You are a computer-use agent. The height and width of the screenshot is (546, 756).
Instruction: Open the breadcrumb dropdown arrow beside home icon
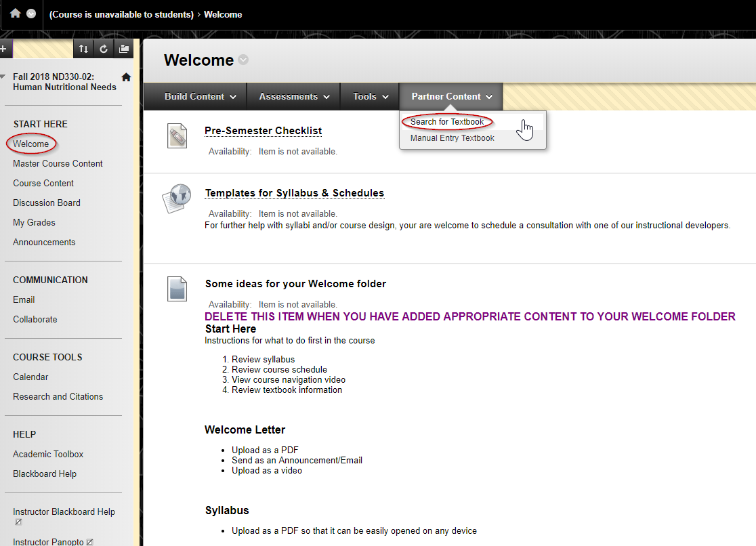pyautogui.click(x=31, y=14)
